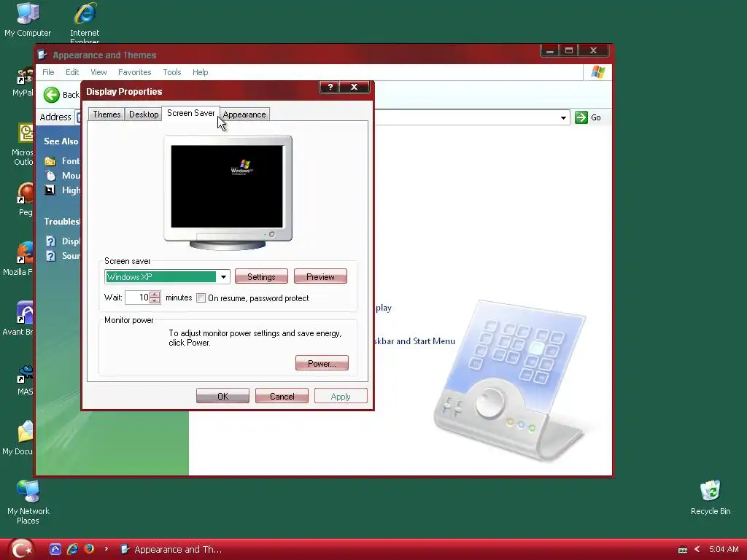
Task: Switch to the Appearance tab
Action: tap(244, 114)
